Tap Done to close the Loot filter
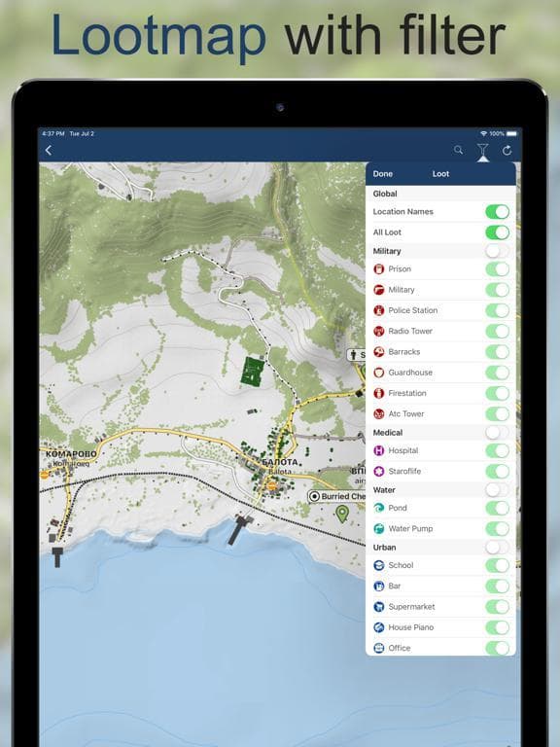 pyautogui.click(x=383, y=174)
